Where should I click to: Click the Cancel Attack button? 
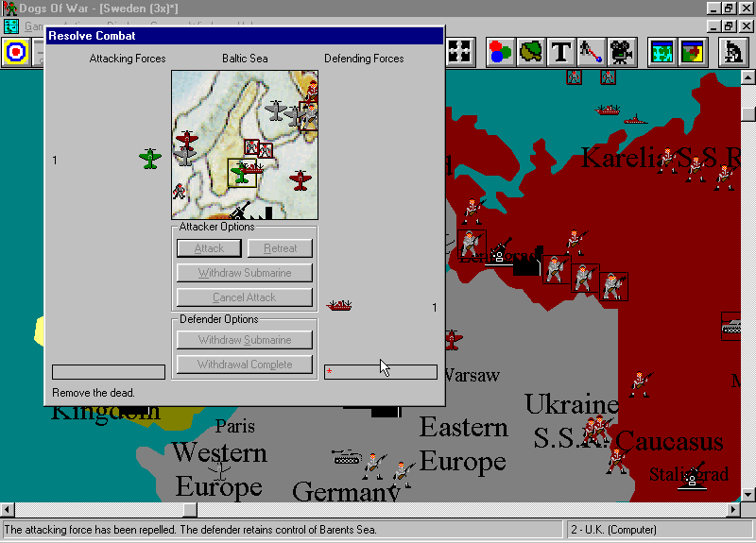tap(245, 297)
